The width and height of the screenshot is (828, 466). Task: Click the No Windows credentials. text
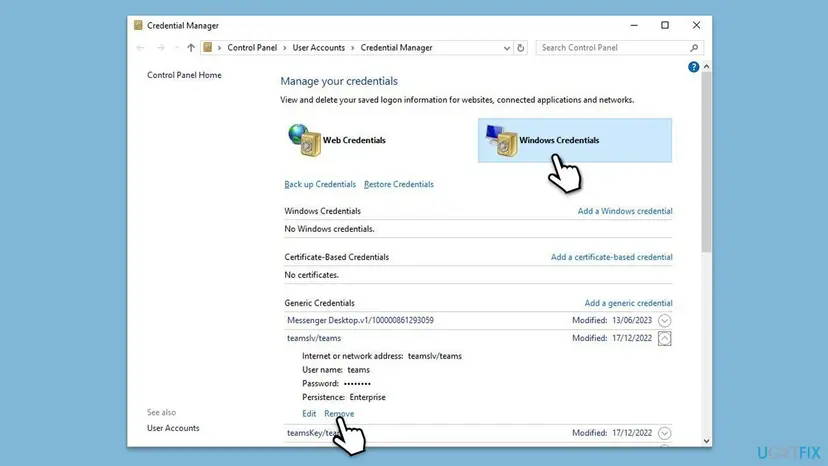click(x=330, y=229)
